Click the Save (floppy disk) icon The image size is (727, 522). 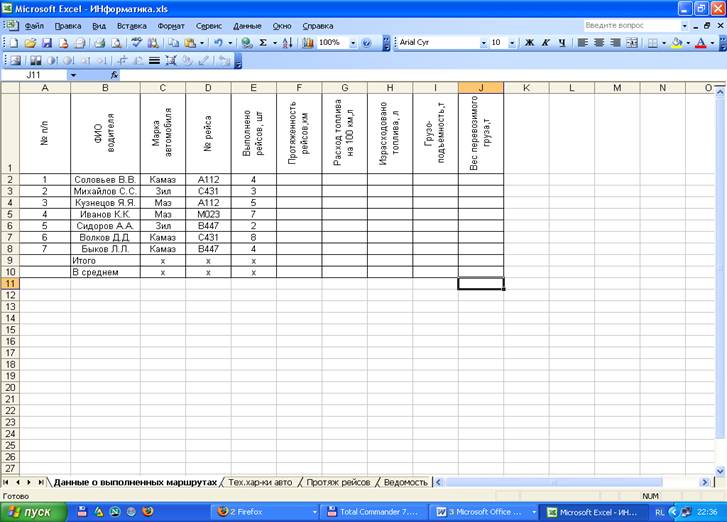tap(46, 43)
